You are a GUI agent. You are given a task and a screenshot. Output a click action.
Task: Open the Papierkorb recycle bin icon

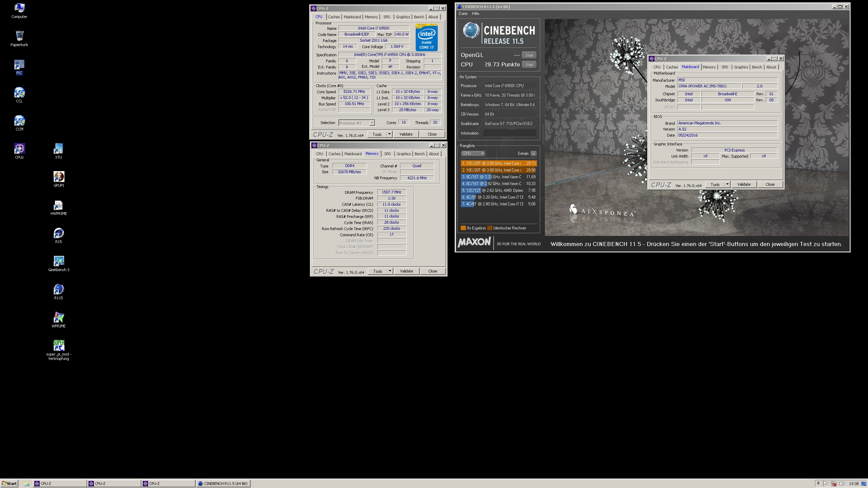pos(19,39)
